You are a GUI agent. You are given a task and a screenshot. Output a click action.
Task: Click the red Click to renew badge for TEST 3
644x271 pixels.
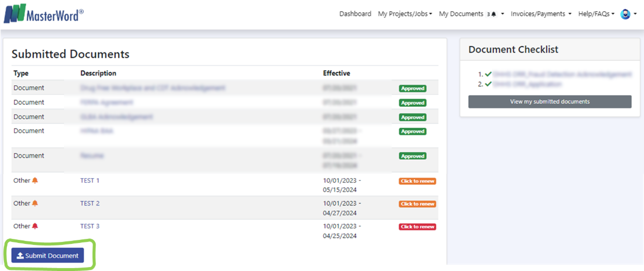pyautogui.click(x=417, y=227)
